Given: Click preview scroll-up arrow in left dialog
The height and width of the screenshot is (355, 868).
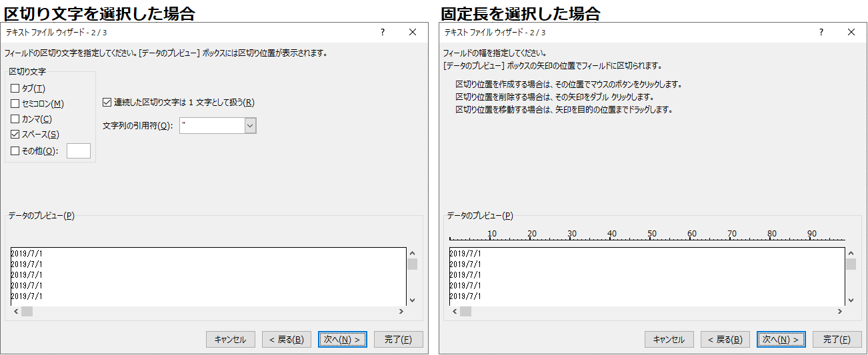Looking at the screenshot, I should click(412, 253).
